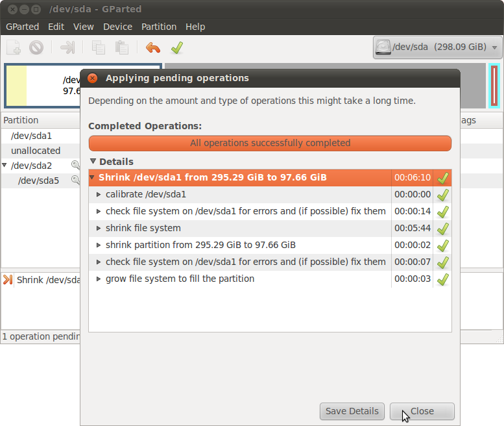Expand the grow file system step
This screenshot has height=426, width=504.
(99, 279)
